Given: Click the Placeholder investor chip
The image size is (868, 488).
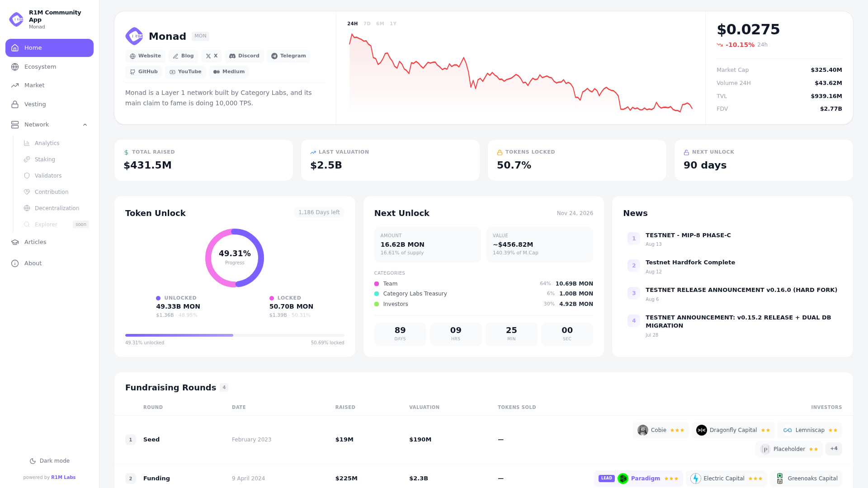Looking at the screenshot, I should [789, 449].
